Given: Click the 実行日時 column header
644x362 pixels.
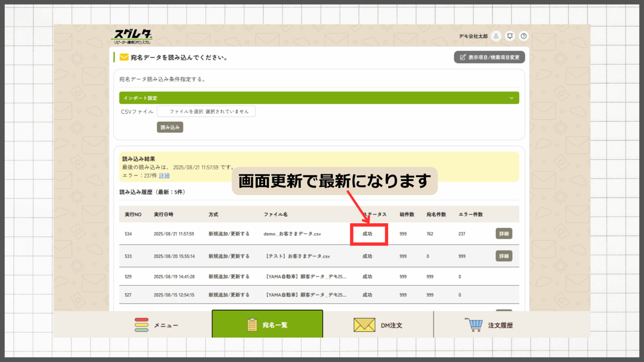Looking at the screenshot, I should point(163,214).
